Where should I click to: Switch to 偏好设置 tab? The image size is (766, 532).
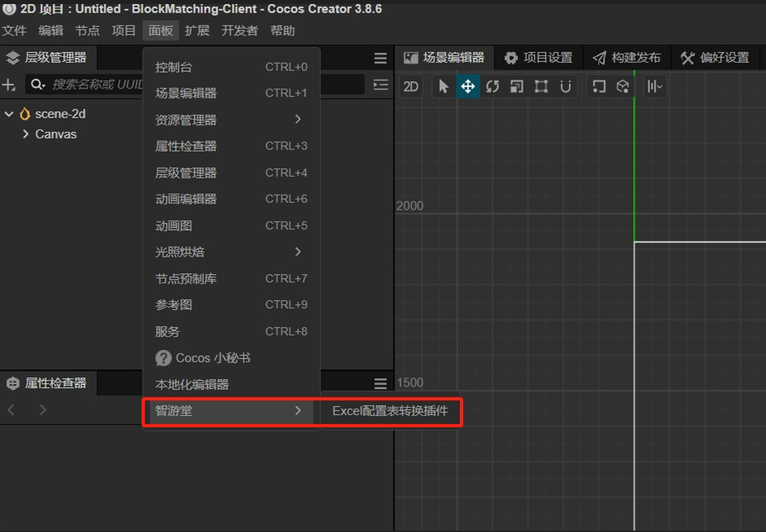point(716,58)
